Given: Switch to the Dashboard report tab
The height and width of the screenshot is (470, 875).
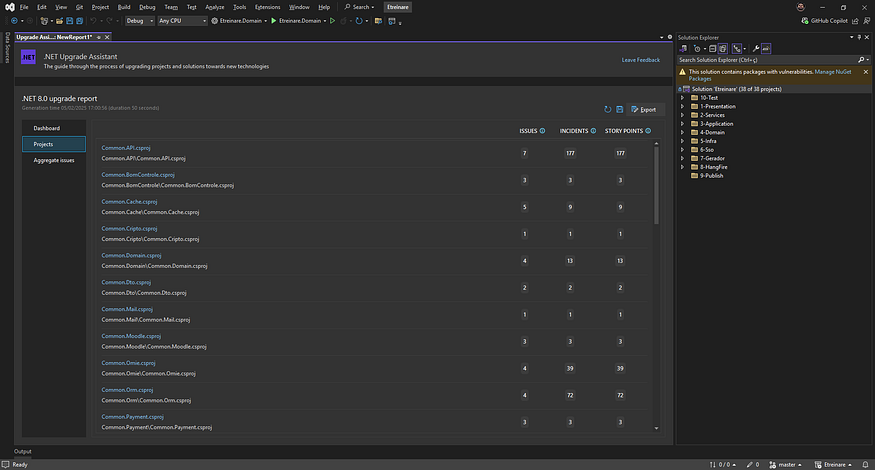Looking at the screenshot, I should pyautogui.click(x=54, y=128).
